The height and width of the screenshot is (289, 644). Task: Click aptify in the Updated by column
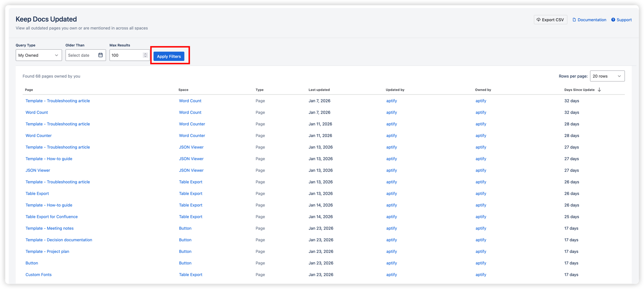391,101
